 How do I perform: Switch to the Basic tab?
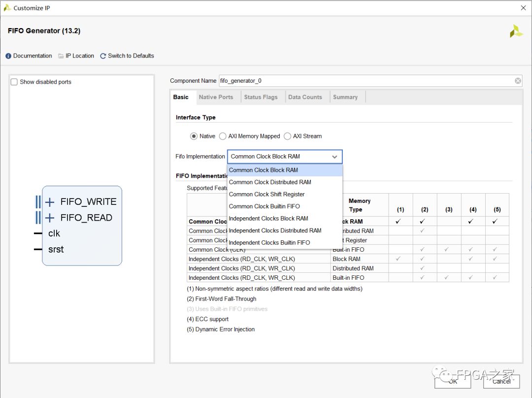click(x=181, y=97)
